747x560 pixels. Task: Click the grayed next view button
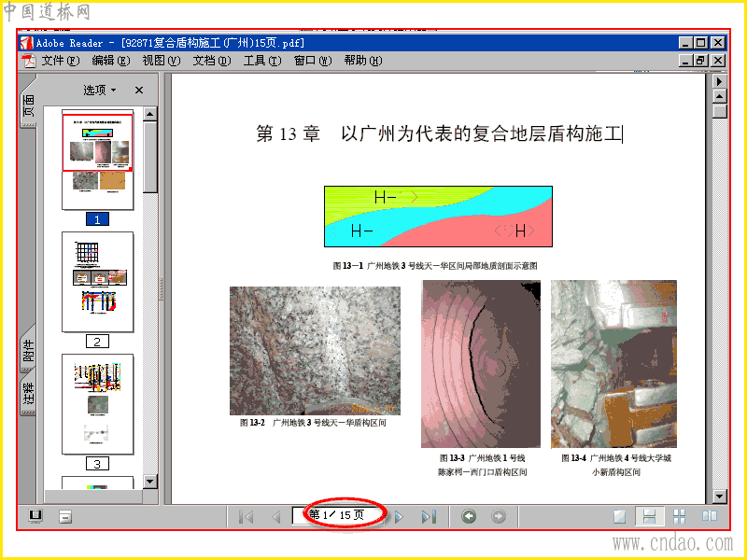(499, 516)
